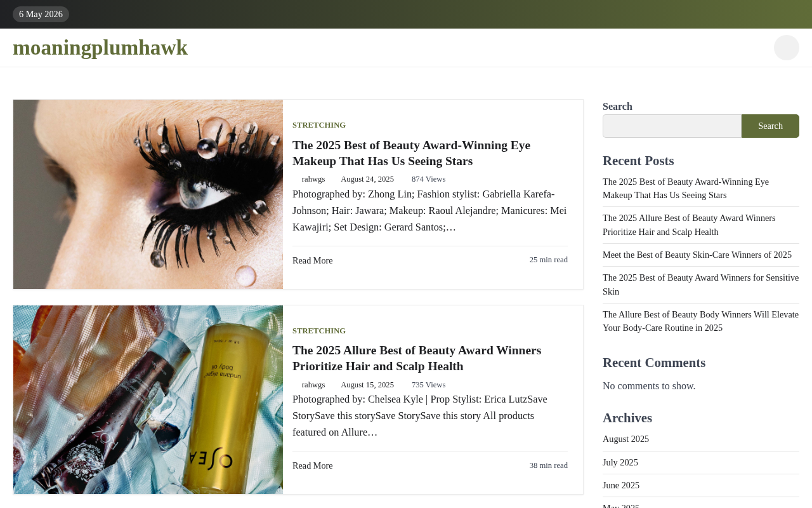Click August 15, 2025 post date

pos(367,385)
